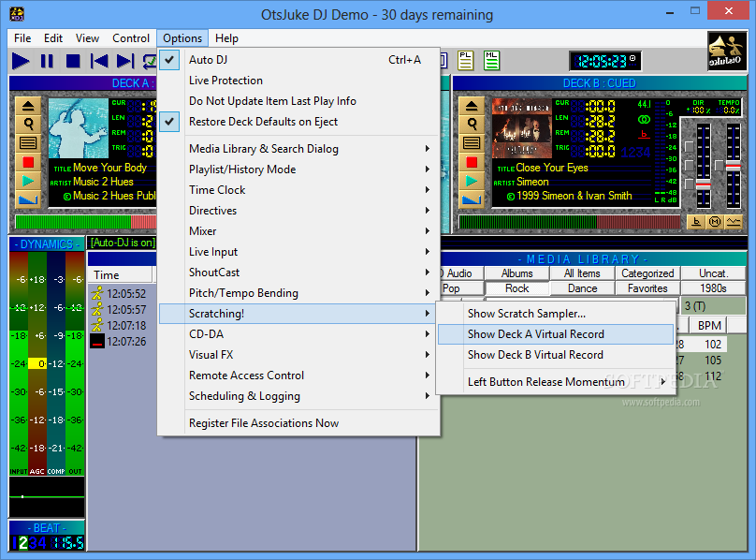Expand the Directives submenu
756x560 pixels.
(x=298, y=211)
